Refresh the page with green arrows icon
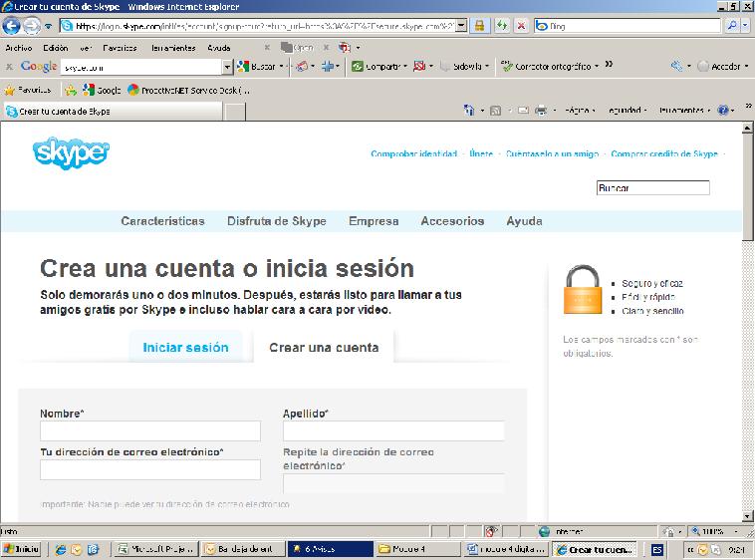 click(x=502, y=26)
